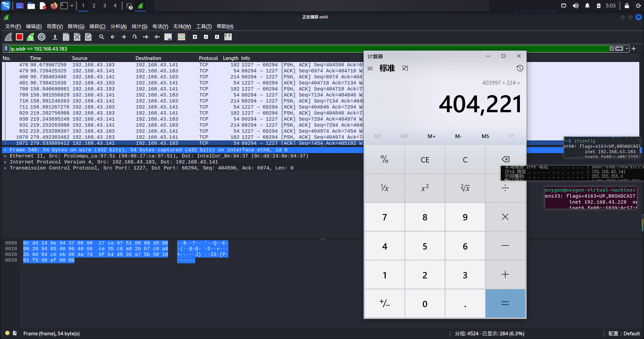Toggle auto-scroll during live capture
Viewport: 644px width, 339px height.
point(168,37)
